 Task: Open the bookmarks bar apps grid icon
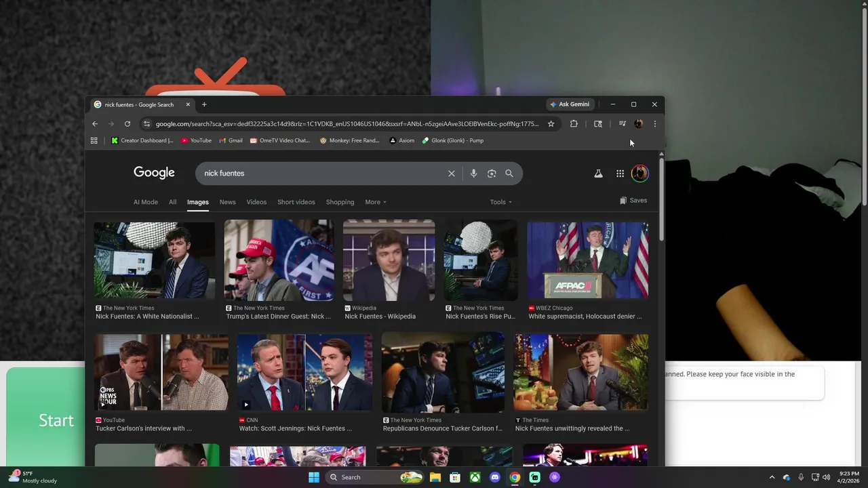click(x=94, y=140)
